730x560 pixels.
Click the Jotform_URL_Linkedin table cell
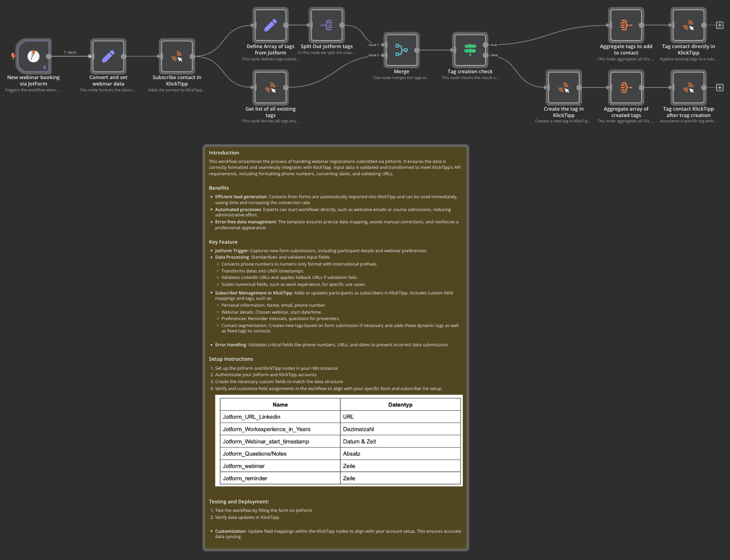pyautogui.click(x=280, y=417)
